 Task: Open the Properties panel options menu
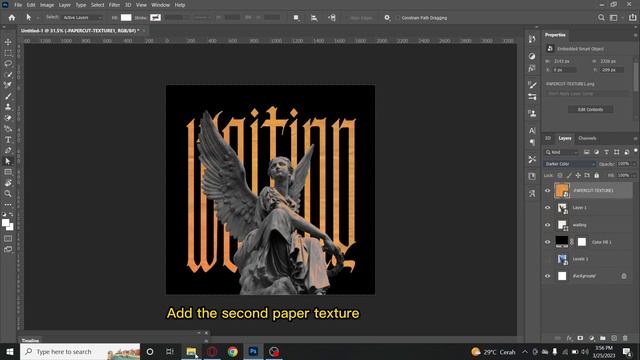click(636, 36)
